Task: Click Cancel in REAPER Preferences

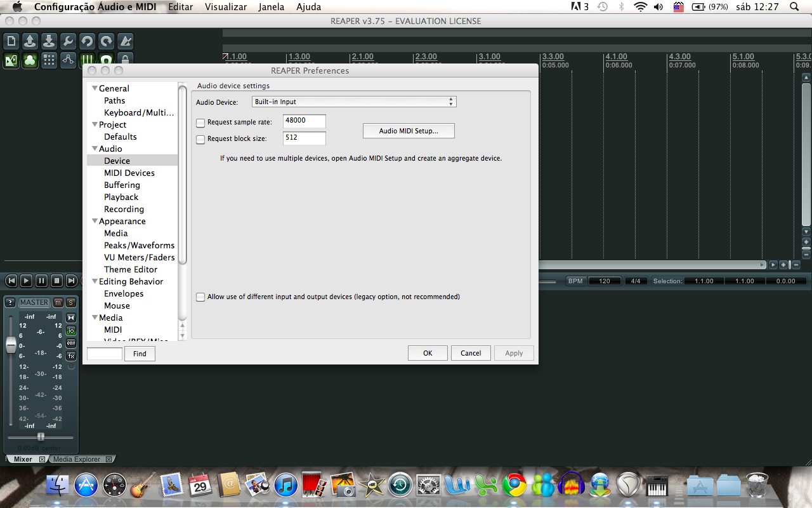Action: 471,353
